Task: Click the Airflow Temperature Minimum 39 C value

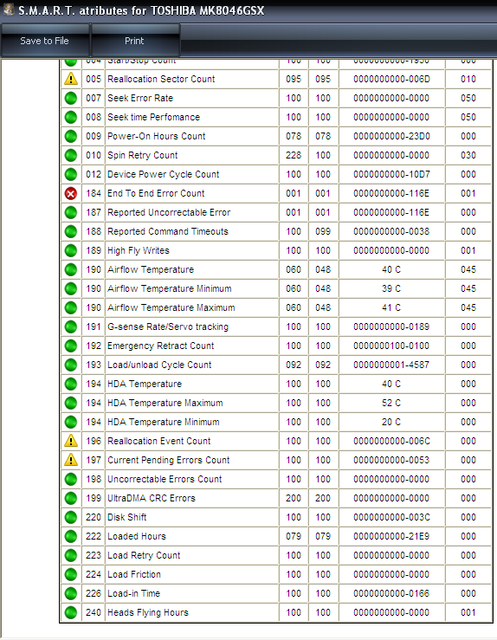Action: pos(391,289)
